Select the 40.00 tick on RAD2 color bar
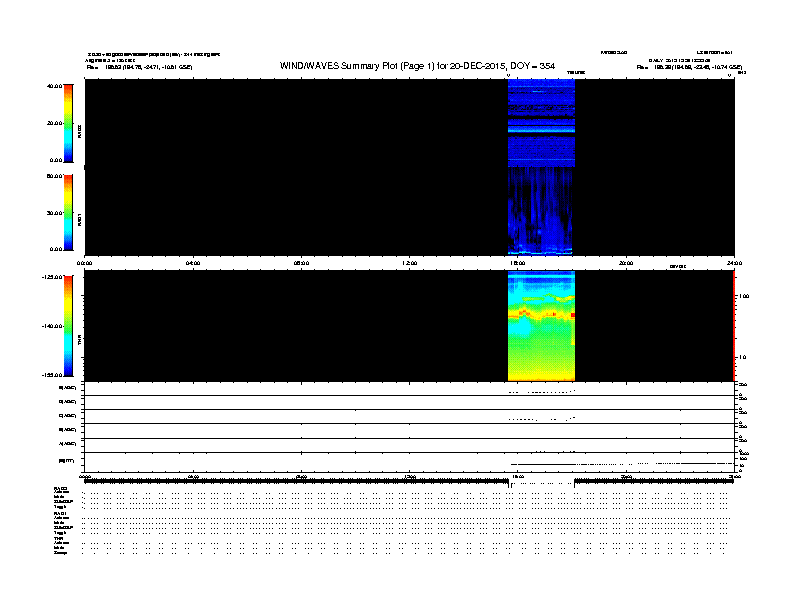 pyautogui.click(x=54, y=86)
